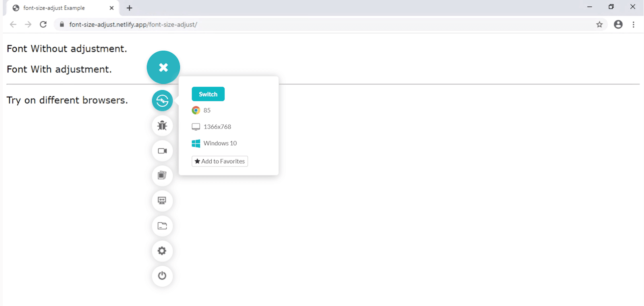644x306 pixels.
Task: Select the Chrome 85 browser entry
Action: [201, 110]
